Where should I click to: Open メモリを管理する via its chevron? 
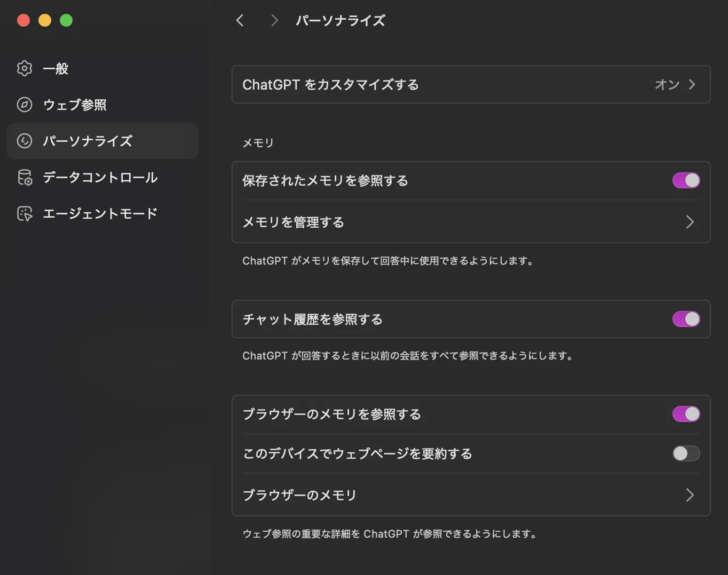click(x=689, y=222)
